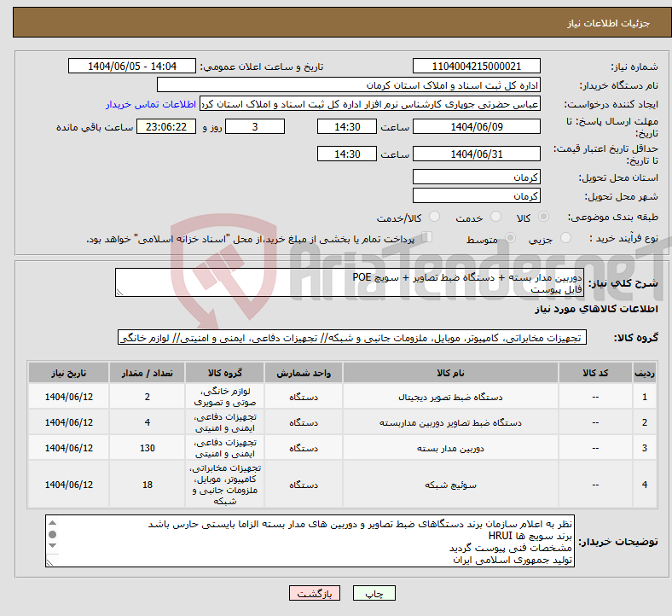The height and width of the screenshot is (616, 672).
Task: Click the گروه کالا column header
Action: pos(224,373)
